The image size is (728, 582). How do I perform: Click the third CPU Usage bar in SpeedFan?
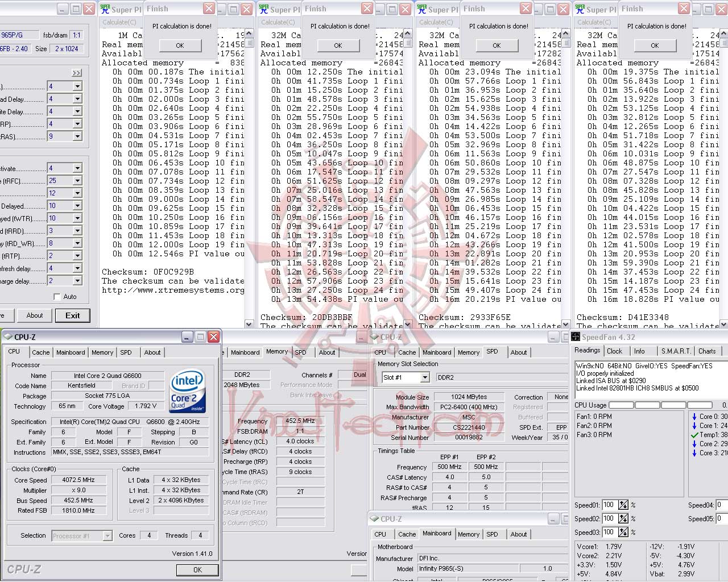coord(673,405)
